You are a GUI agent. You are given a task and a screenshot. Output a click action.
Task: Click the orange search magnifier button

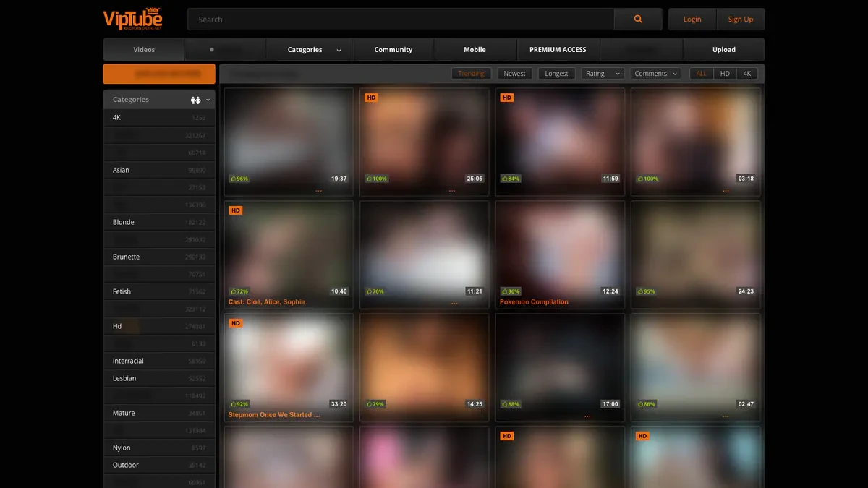pyautogui.click(x=638, y=20)
